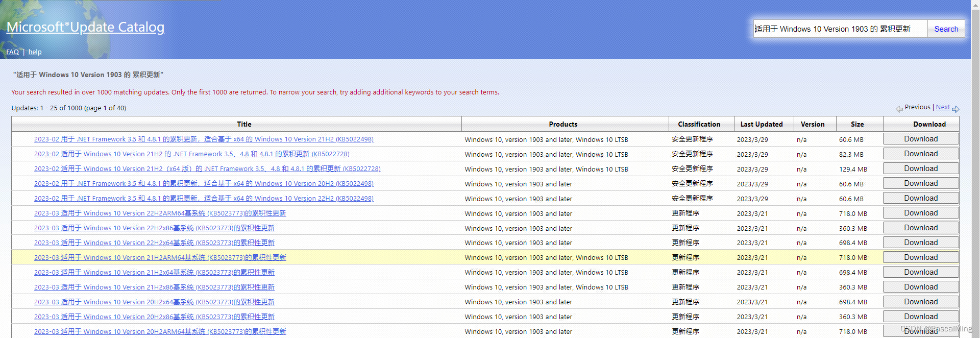Click the Search button
This screenshot has height=338, width=980.
[x=946, y=29]
